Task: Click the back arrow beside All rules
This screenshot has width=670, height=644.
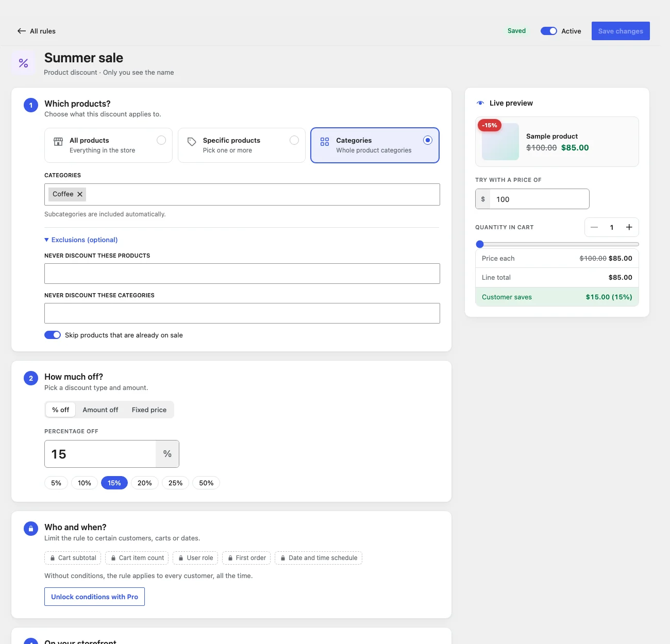Action: click(x=21, y=31)
